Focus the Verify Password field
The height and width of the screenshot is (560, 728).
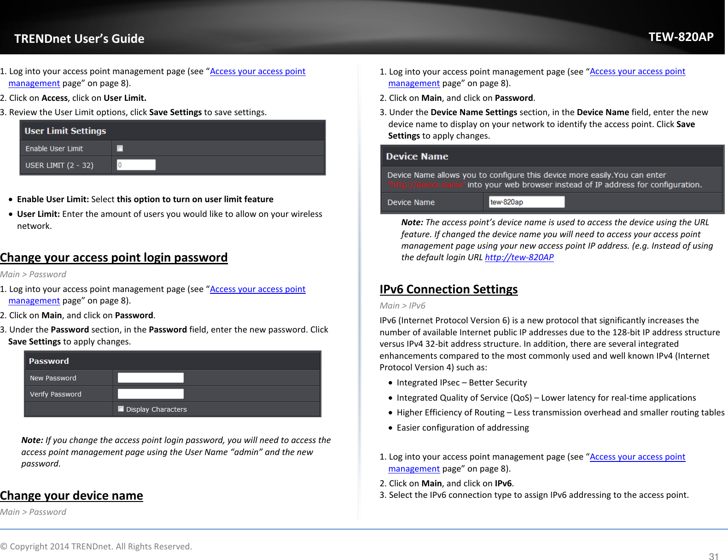click(x=151, y=394)
